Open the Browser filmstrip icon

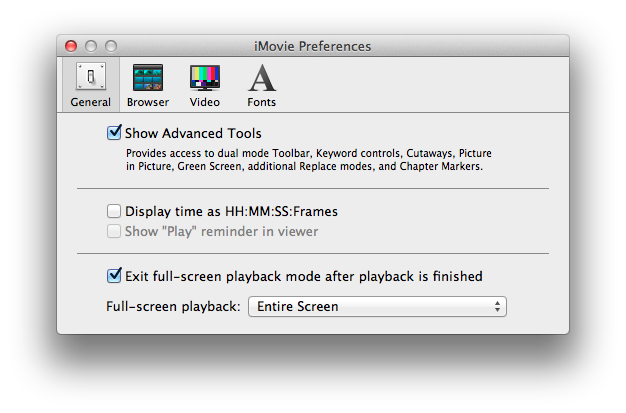point(148,77)
